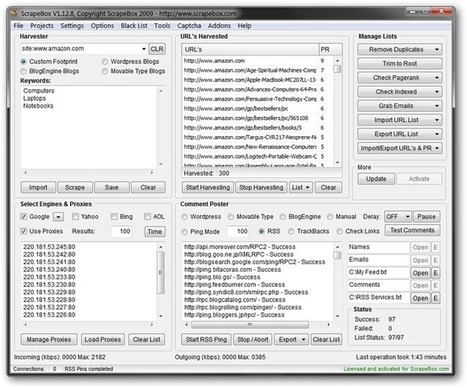
Task: Edit the RSS Services file with E button
Action: click(x=435, y=298)
